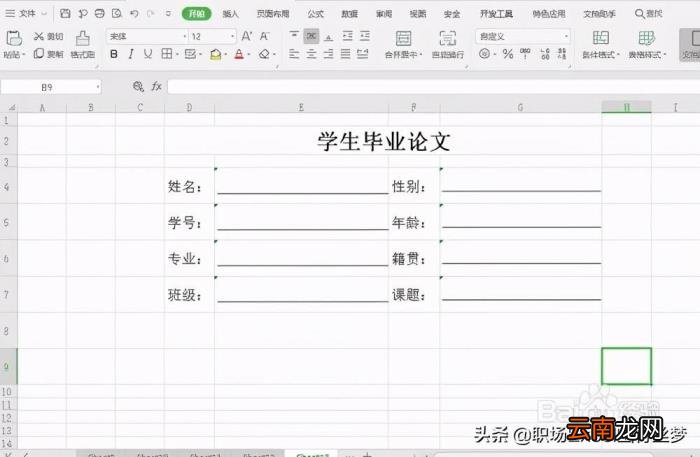700x457 pixels.
Task: Open the font name 宋体 dropdown
Action: pyautogui.click(x=185, y=36)
